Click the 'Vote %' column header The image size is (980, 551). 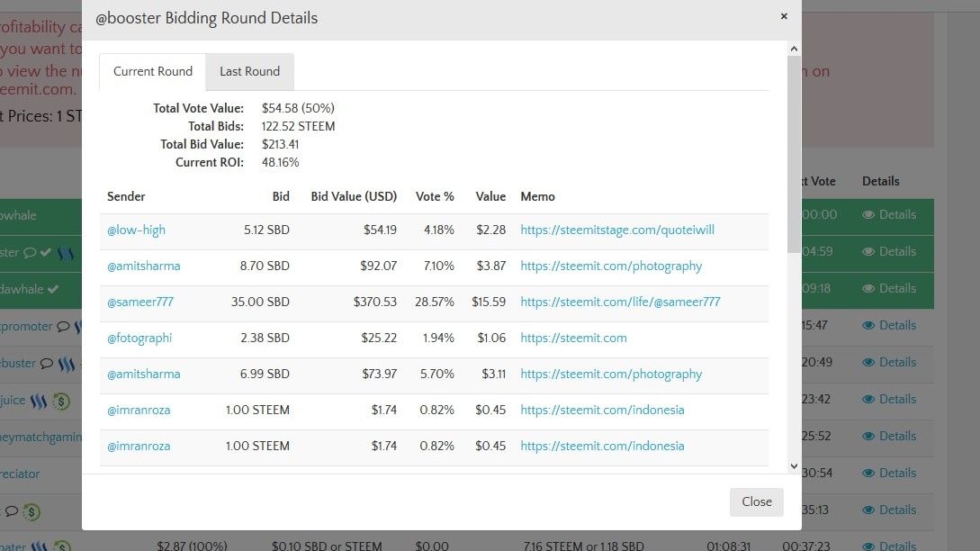(x=435, y=196)
